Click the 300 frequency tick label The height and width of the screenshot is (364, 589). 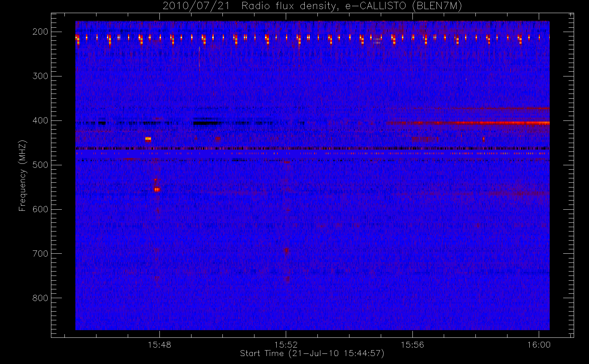point(40,76)
